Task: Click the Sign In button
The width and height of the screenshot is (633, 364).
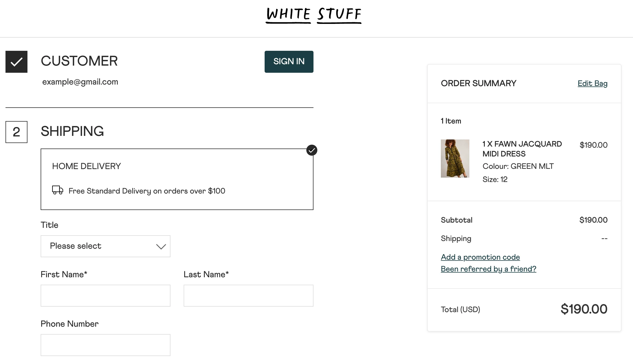Action: 289,62
